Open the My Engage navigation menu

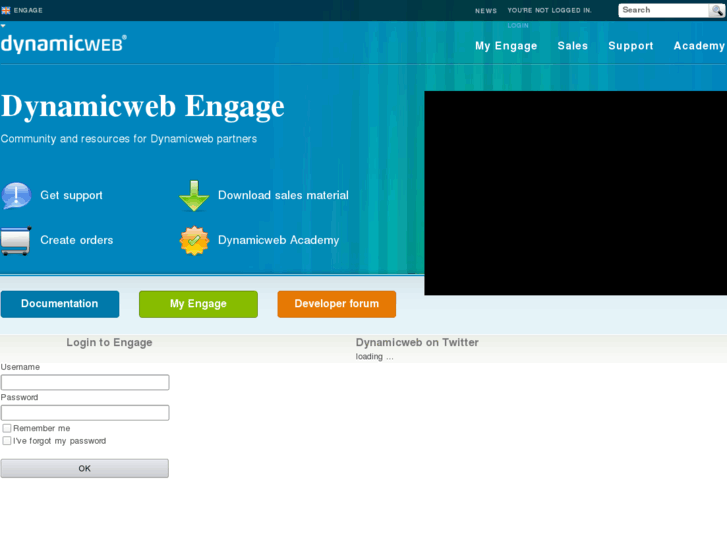506,46
